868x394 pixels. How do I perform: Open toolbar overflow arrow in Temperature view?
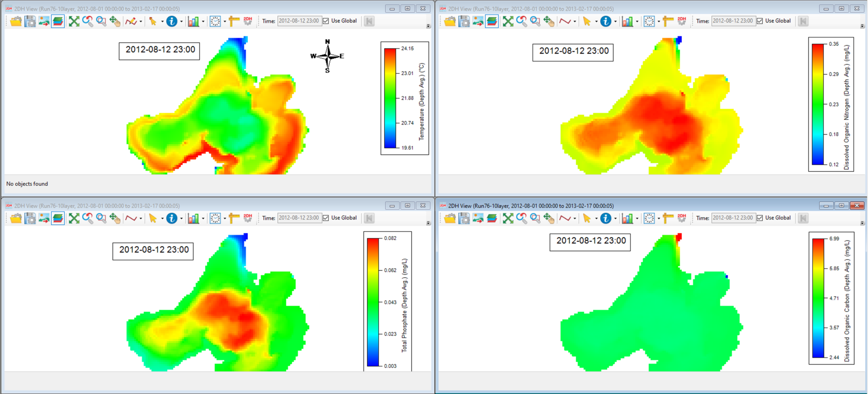[428, 26]
